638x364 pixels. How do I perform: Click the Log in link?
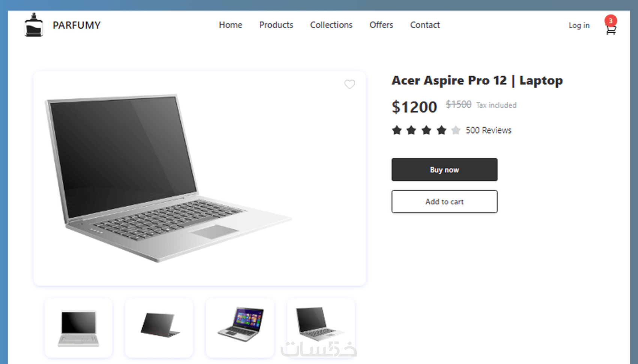click(579, 25)
